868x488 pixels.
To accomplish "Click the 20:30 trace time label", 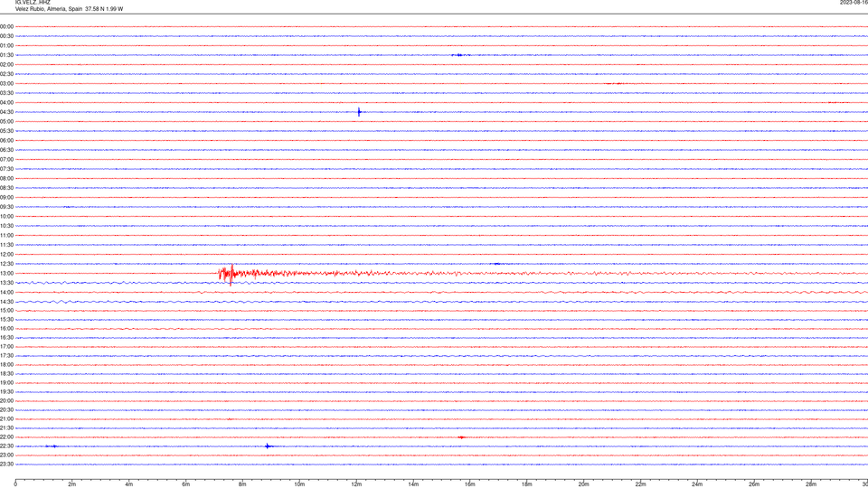I will click(x=6, y=410).
